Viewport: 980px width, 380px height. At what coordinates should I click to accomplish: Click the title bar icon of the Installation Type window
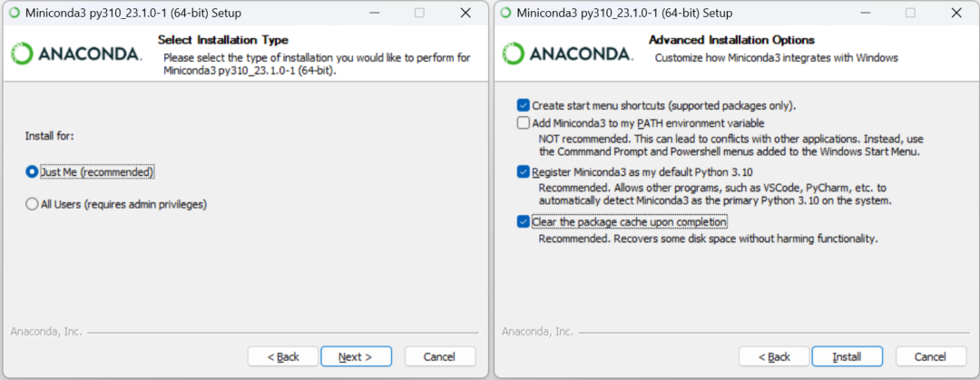pos(13,13)
